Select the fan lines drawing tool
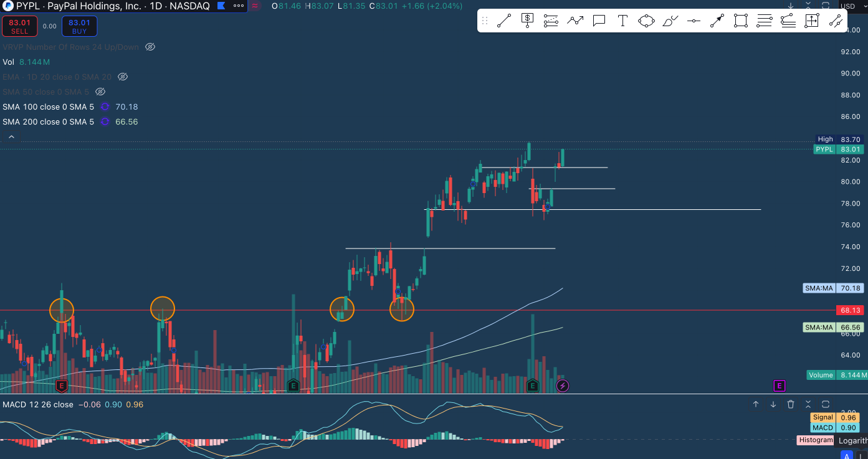 788,21
